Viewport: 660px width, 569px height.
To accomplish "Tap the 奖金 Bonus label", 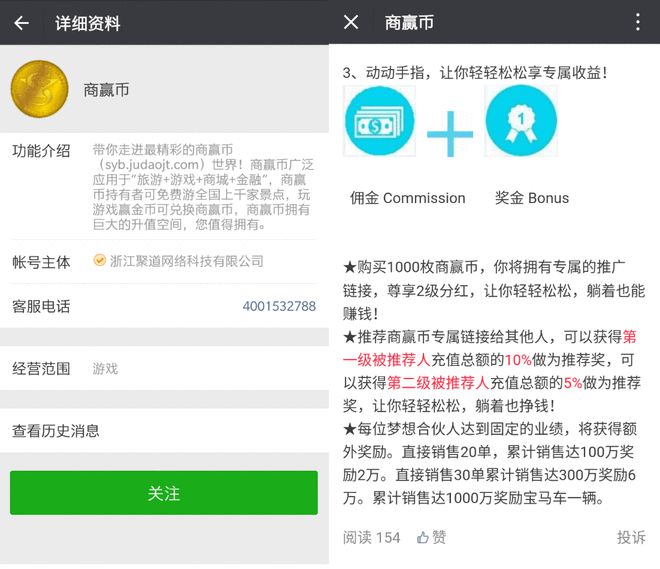I will [x=532, y=198].
